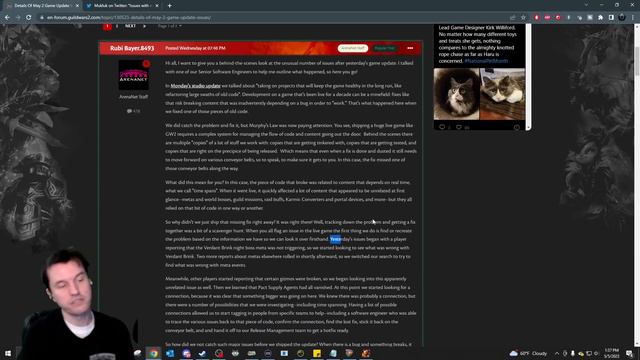Bookmark this page with the star icon
The height and width of the screenshot is (360, 640).
[523, 18]
